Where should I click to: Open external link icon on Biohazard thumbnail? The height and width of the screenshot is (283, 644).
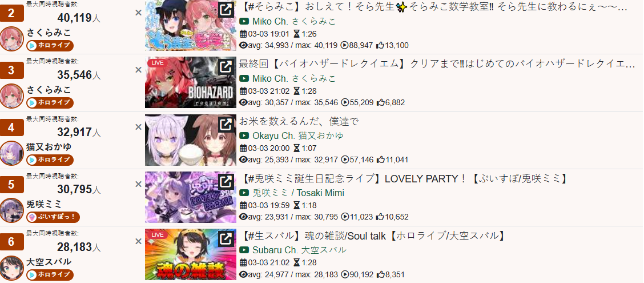tap(226, 67)
